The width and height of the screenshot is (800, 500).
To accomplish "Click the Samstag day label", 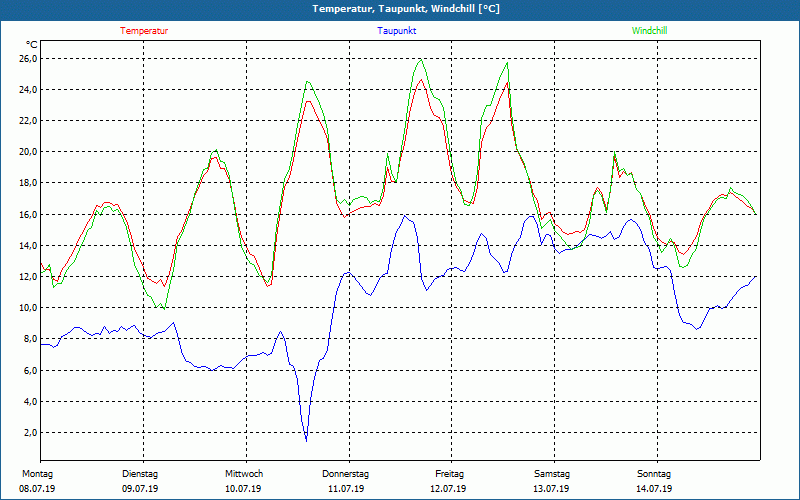I will tap(552, 474).
